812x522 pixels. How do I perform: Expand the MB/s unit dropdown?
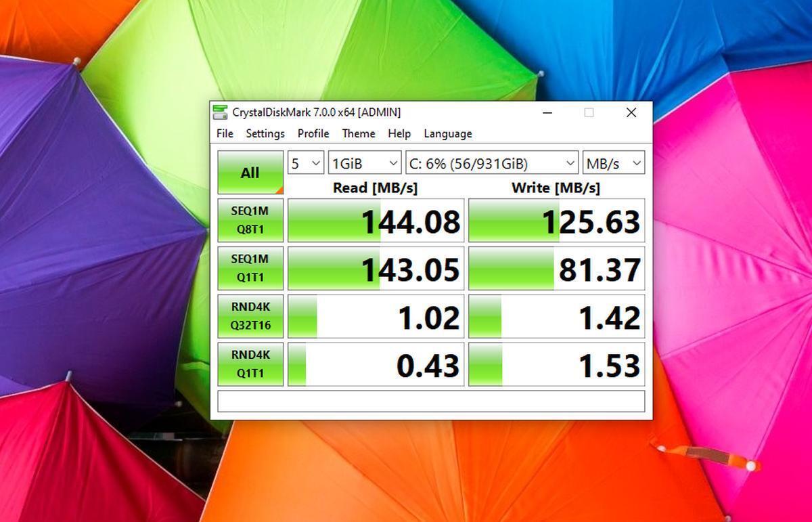614,163
